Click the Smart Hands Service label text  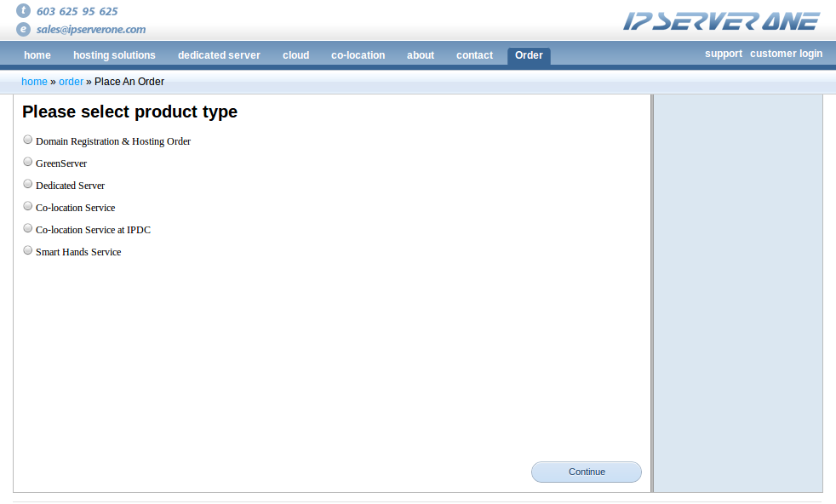coord(78,252)
